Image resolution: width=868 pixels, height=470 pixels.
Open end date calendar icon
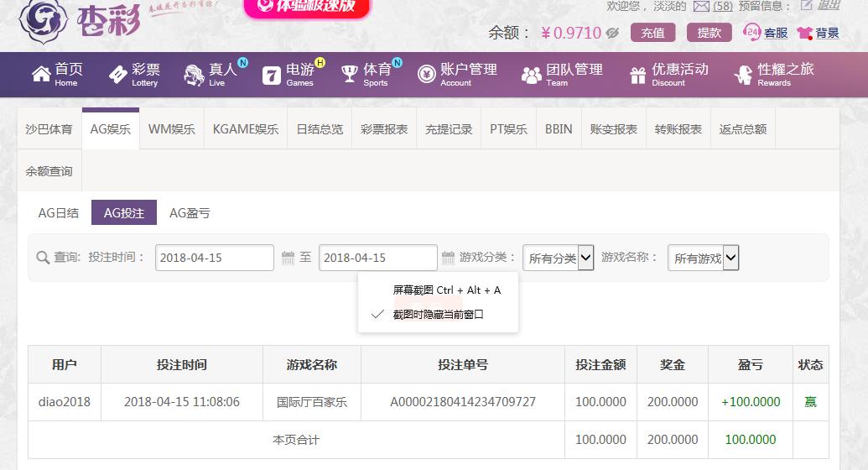(449, 258)
